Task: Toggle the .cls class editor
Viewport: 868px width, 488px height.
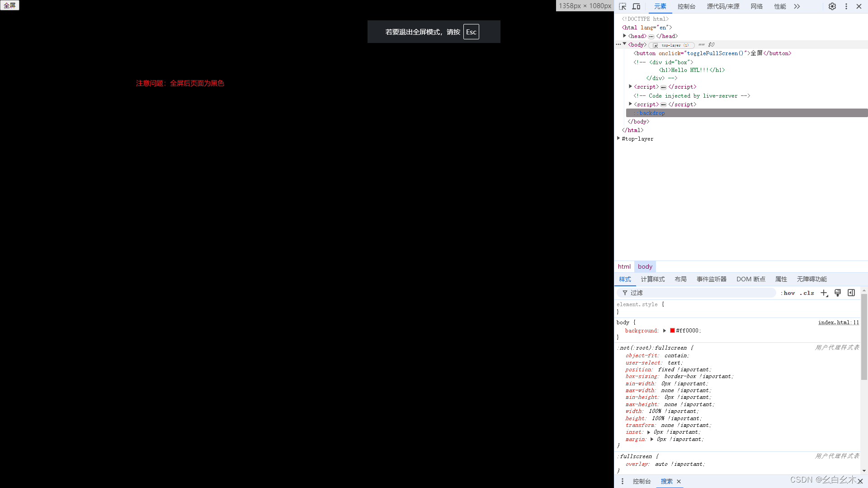Action: tap(807, 293)
